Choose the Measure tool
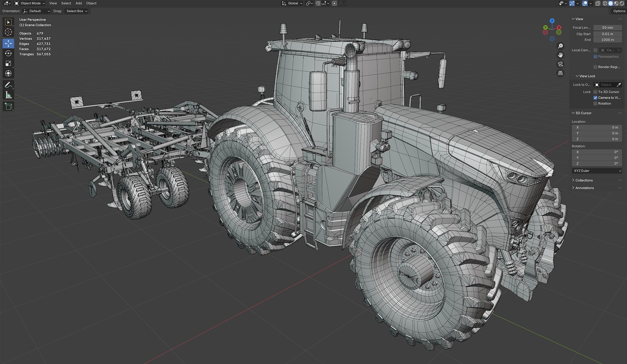The image size is (627, 364). click(8, 95)
